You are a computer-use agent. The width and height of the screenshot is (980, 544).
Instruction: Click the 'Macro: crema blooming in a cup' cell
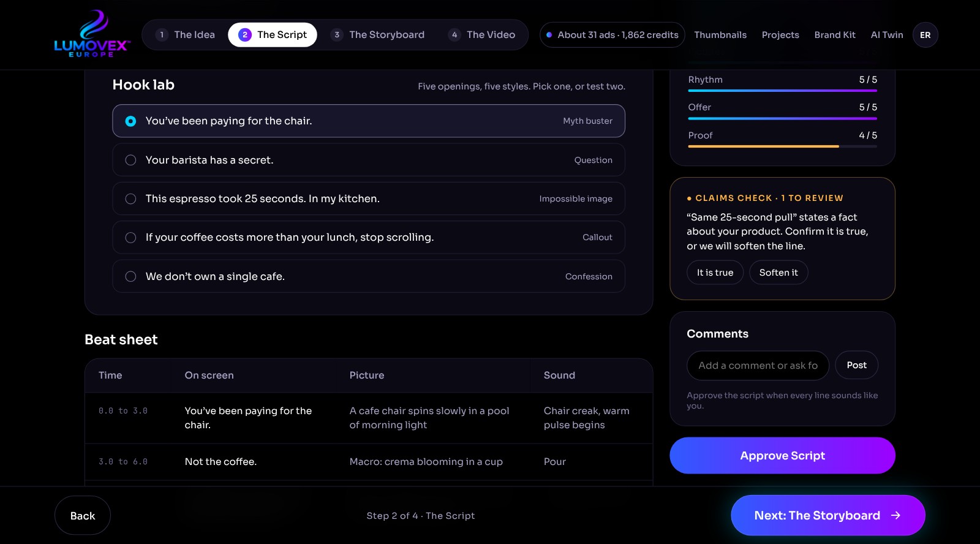point(426,461)
